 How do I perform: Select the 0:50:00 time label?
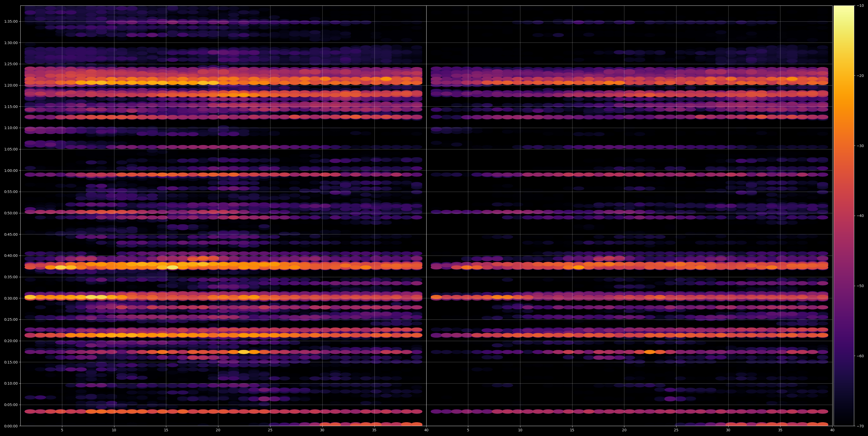11,213
